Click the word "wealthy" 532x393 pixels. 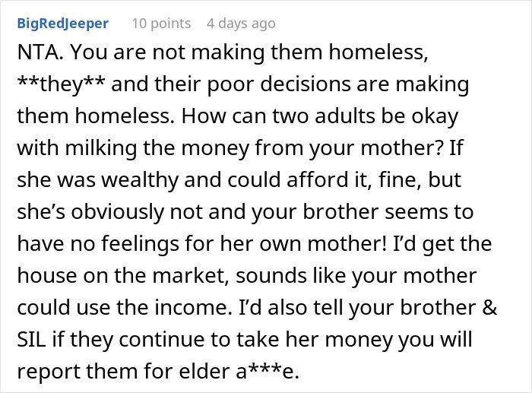pyautogui.click(x=141, y=180)
